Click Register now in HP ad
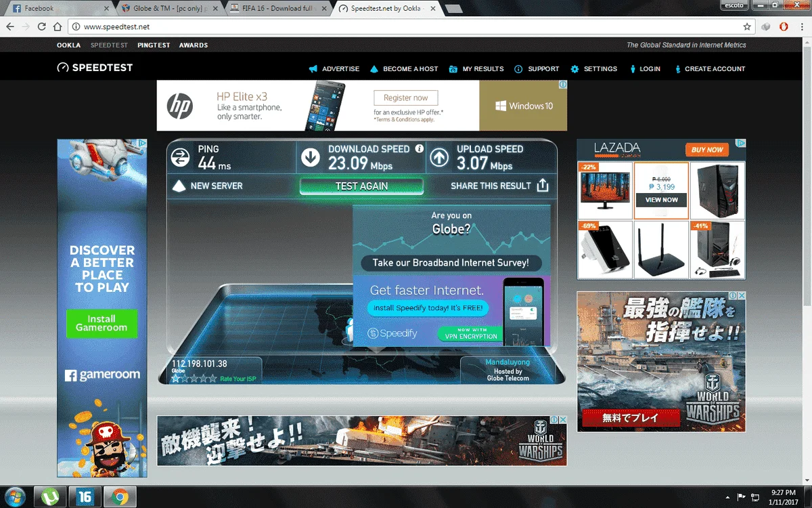Image resolution: width=812 pixels, height=508 pixels. [x=406, y=98]
